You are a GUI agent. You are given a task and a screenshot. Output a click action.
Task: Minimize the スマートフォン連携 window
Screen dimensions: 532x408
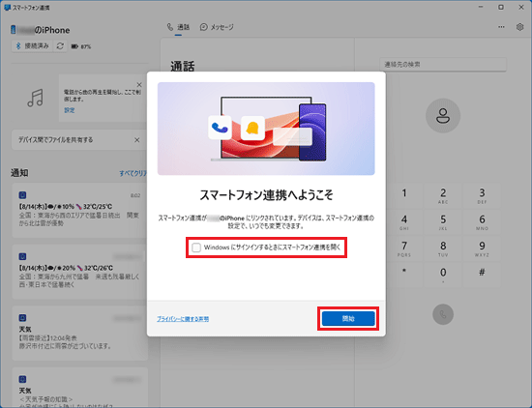(481, 7)
